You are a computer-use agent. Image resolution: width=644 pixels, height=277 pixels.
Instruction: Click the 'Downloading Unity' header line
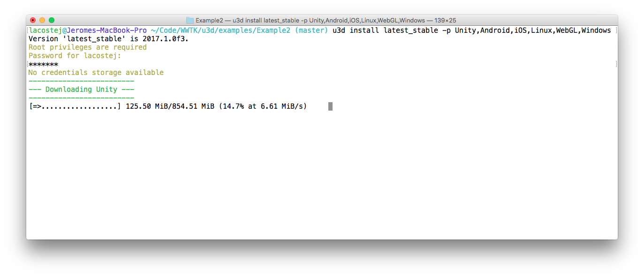[81, 90]
